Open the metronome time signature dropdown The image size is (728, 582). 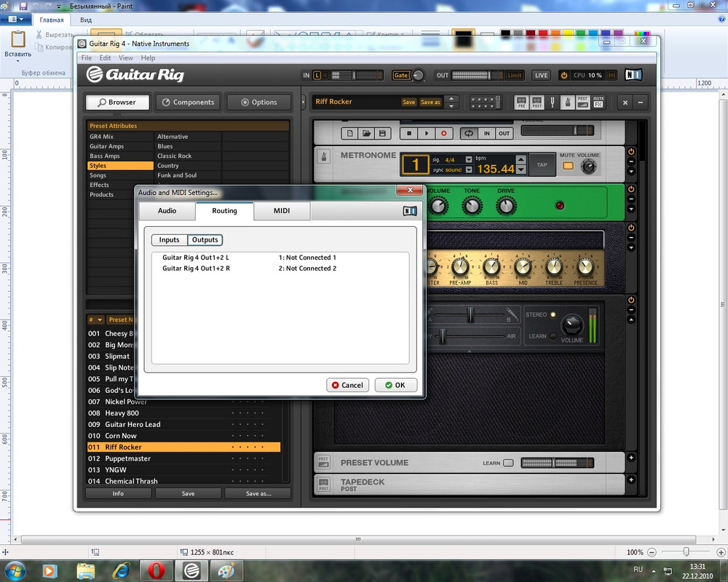(x=468, y=159)
